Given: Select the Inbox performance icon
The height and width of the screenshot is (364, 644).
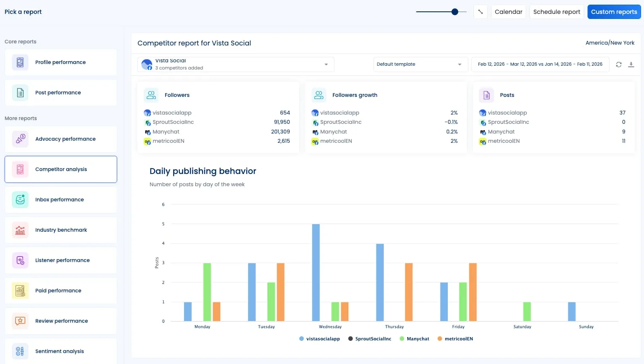Looking at the screenshot, I should (20, 199).
